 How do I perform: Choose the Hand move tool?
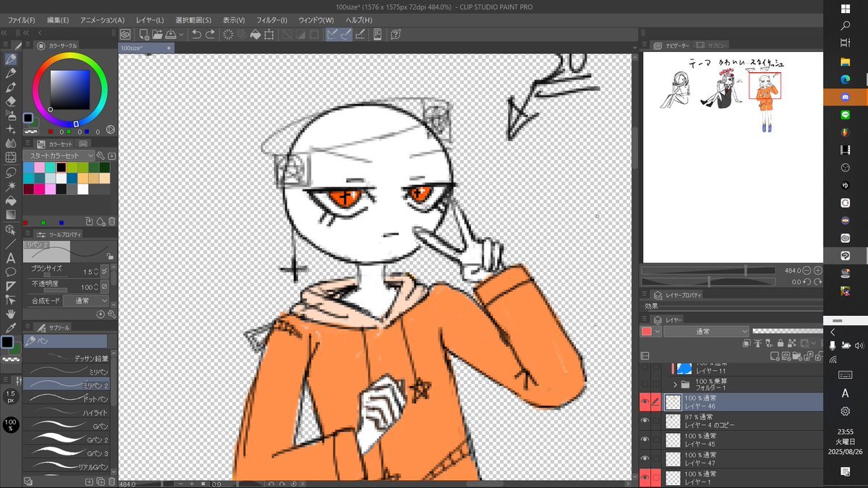pyautogui.click(x=11, y=314)
